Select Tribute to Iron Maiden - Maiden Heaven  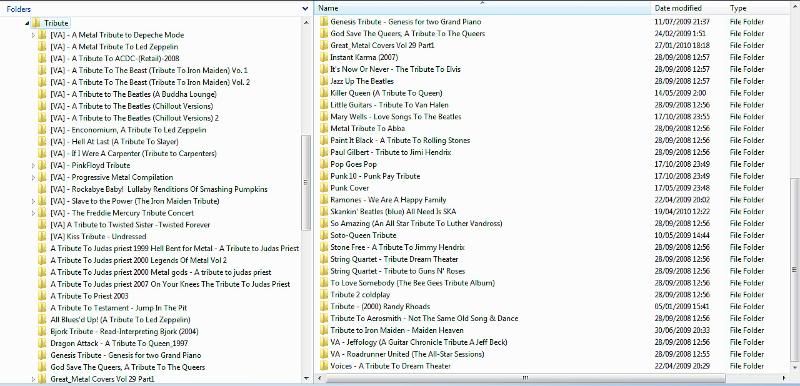coord(396,330)
